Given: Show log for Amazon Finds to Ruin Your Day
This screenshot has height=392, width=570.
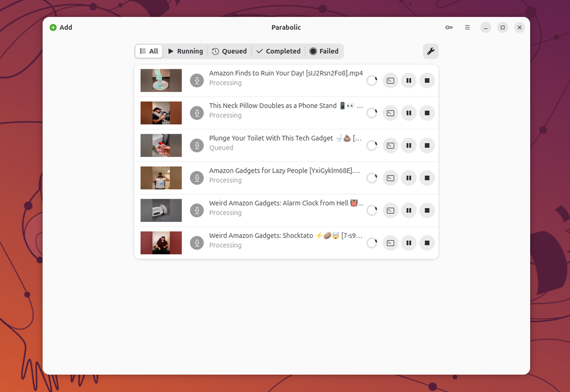Looking at the screenshot, I should tap(391, 81).
